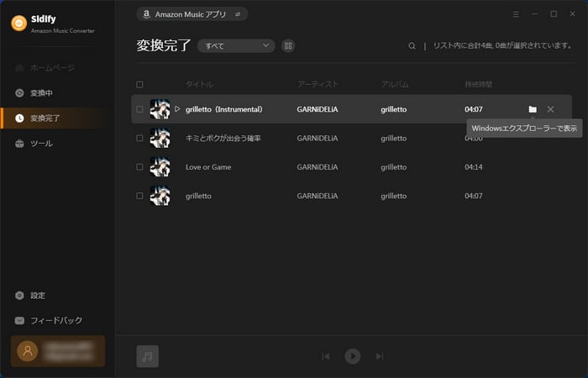Click album art of Love or Game

[160, 167]
